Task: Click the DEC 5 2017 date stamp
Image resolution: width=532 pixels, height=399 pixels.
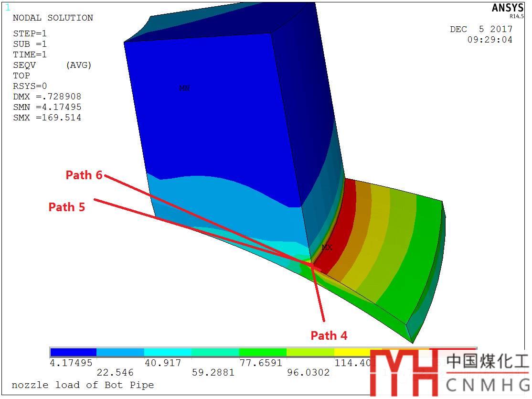Action: pos(481,29)
